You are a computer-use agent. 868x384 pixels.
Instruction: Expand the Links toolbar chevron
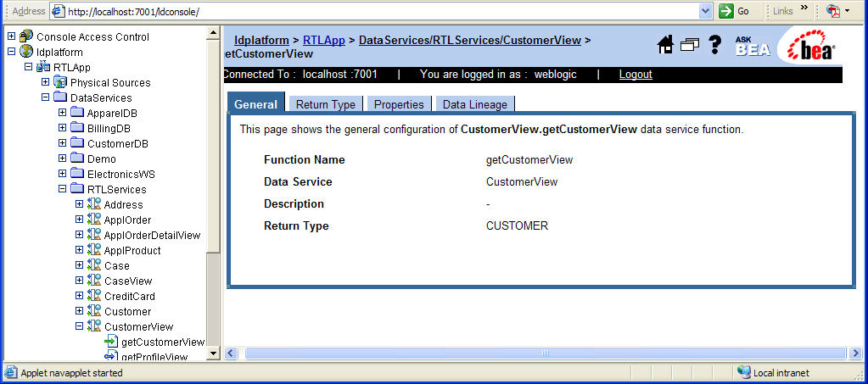point(804,8)
